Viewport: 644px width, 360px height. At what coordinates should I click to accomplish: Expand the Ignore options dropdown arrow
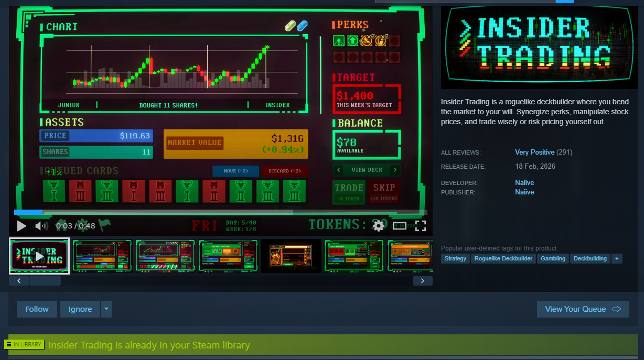click(106, 309)
